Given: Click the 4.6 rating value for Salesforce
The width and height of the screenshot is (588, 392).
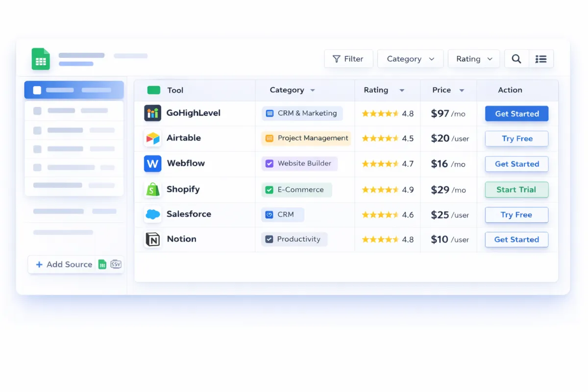Looking at the screenshot, I should [408, 215].
